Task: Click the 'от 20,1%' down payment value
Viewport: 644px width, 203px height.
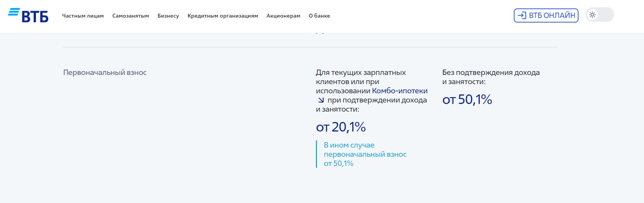Action: 341,127
